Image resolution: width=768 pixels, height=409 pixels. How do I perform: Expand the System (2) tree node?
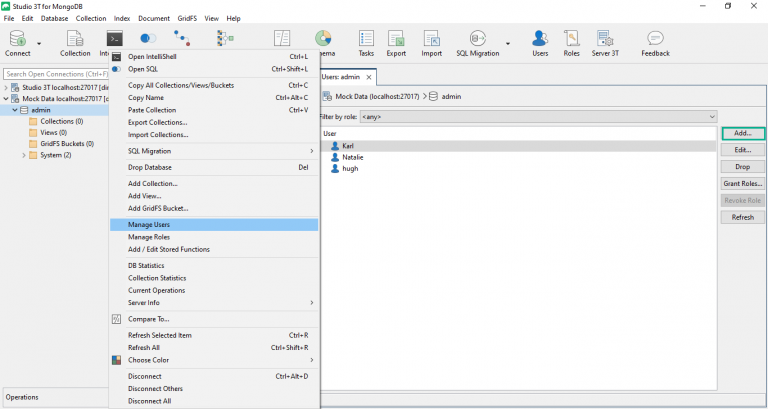(24, 155)
